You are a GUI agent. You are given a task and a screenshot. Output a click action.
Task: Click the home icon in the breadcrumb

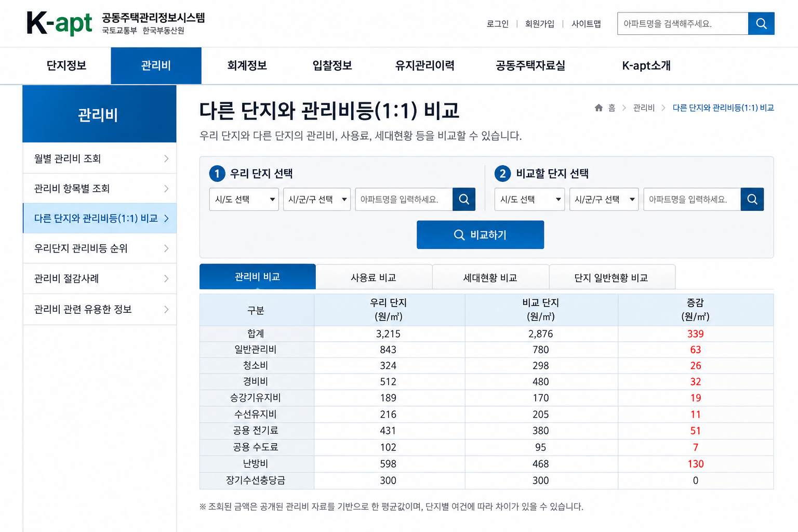click(x=598, y=108)
